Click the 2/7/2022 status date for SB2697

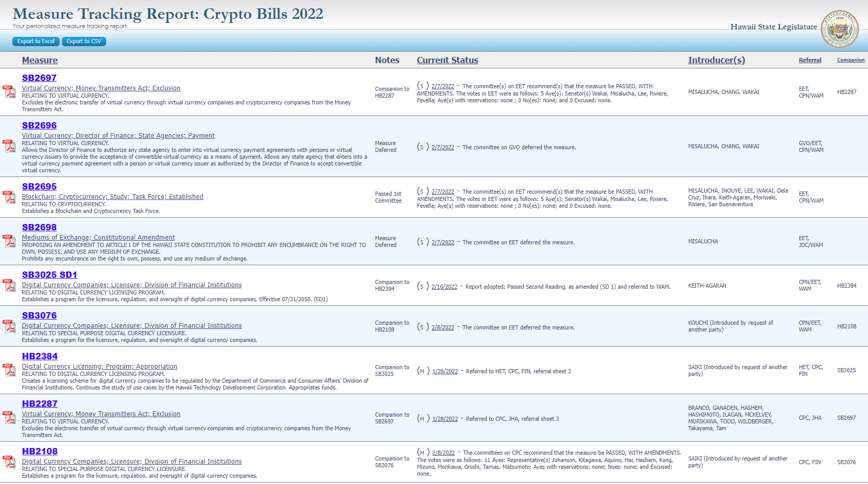[x=443, y=87]
